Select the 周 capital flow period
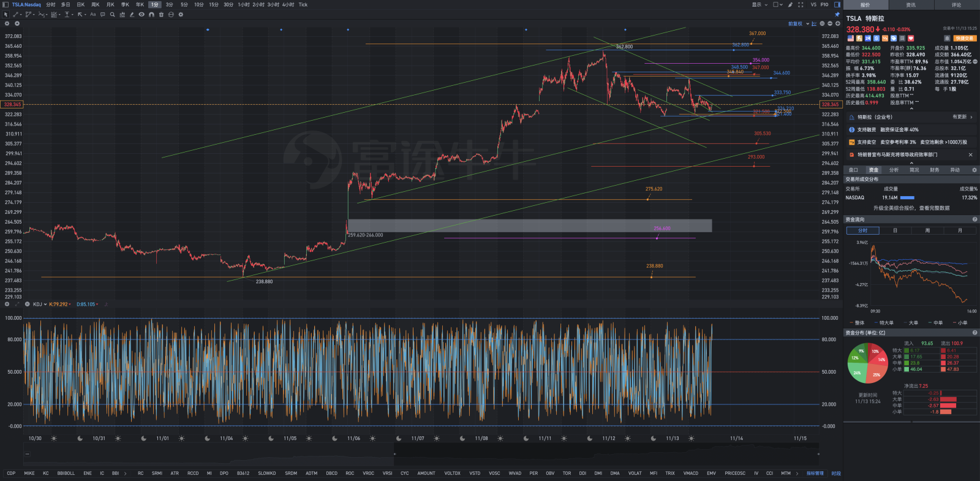980x481 pixels. [927, 230]
